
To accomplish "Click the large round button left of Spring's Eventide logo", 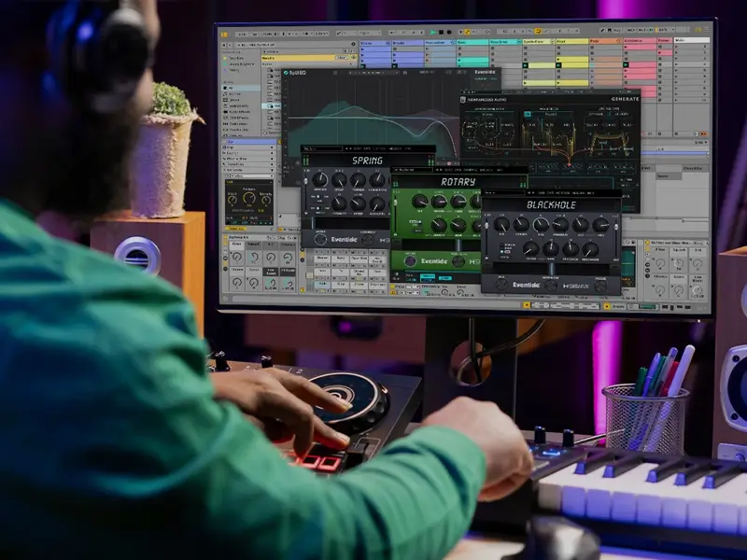I will [320, 240].
